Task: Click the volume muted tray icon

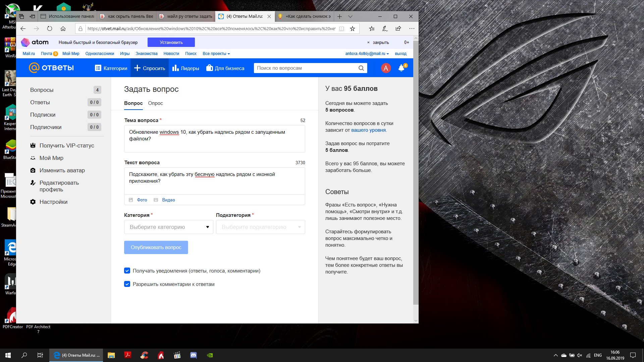Action: pyautogui.click(x=580, y=355)
